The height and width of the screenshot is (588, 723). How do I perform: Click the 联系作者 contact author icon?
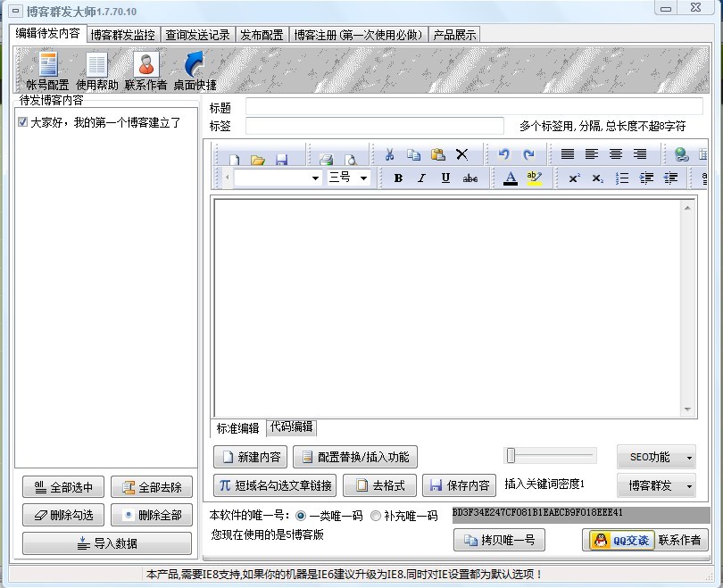tap(145, 70)
